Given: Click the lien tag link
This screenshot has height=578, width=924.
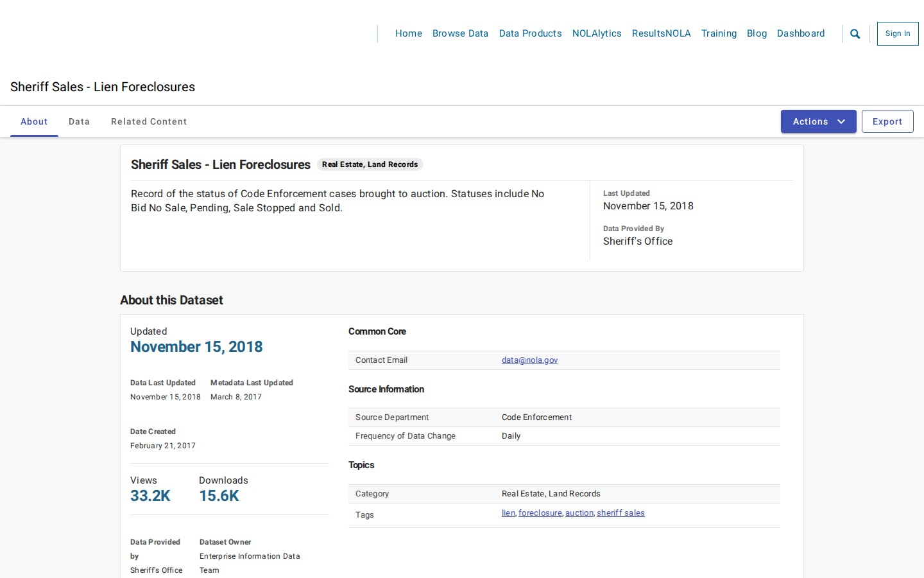Looking at the screenshot, I should click(508, 513).
